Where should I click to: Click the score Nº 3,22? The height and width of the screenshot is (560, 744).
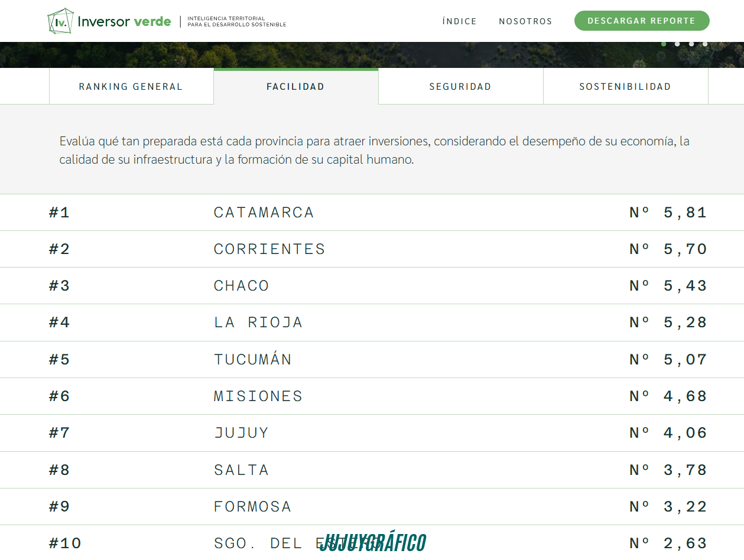[x=668, y=506]
